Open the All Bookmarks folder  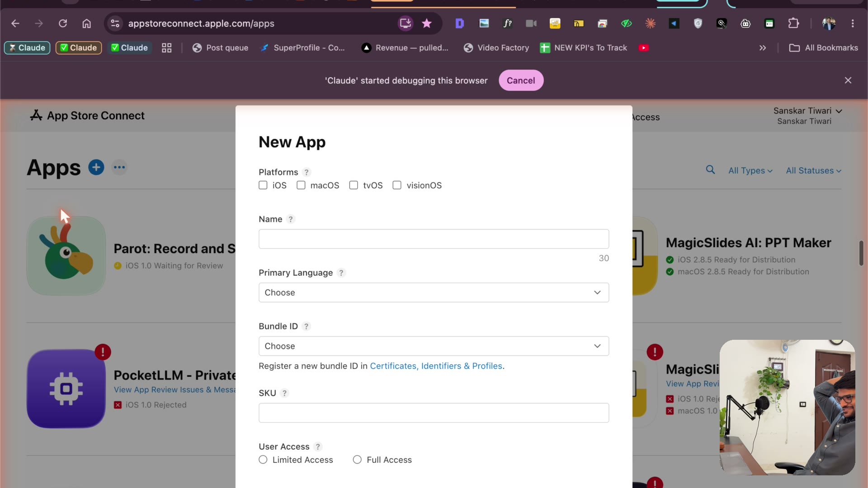(823, 48)
